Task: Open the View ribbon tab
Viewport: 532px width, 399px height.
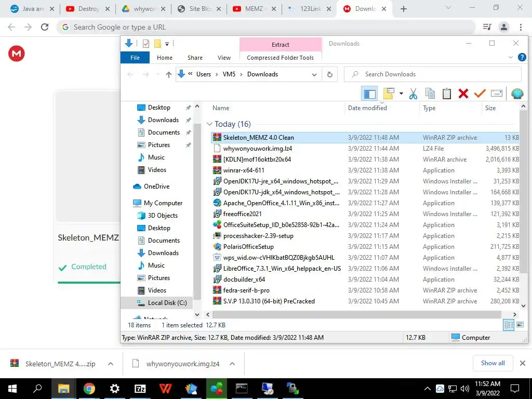Action: coord(224,58)
